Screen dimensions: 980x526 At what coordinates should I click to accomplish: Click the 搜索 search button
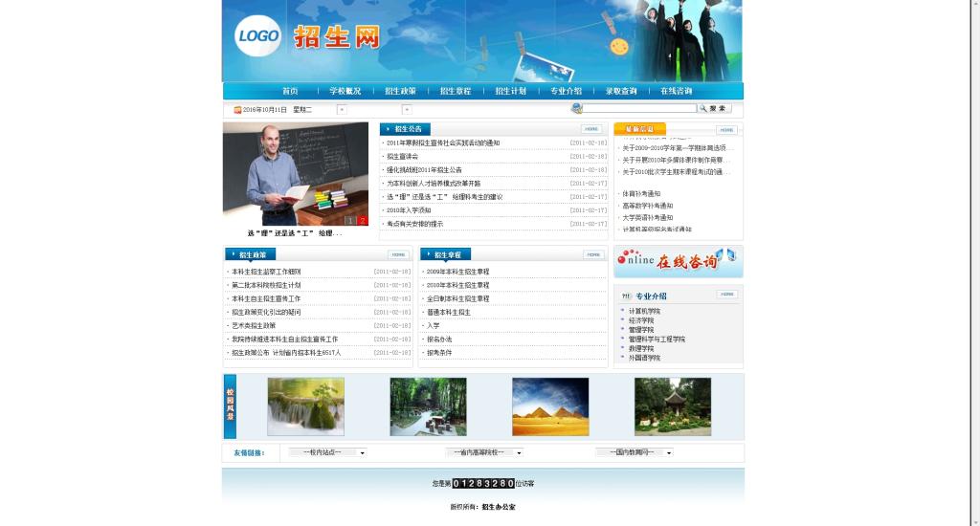pyautogui.click(x=714, y=109)
